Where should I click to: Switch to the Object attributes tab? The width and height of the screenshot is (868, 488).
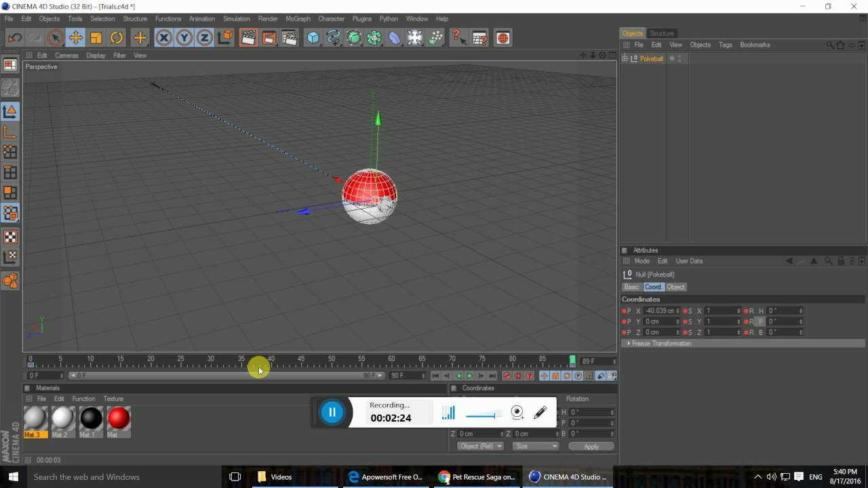[x=675, y=287]
